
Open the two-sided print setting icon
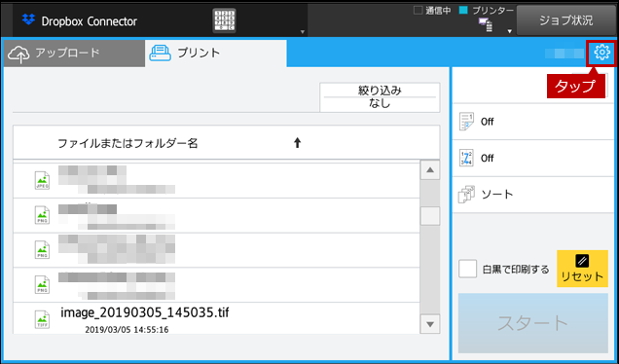(x=466, y=122)
